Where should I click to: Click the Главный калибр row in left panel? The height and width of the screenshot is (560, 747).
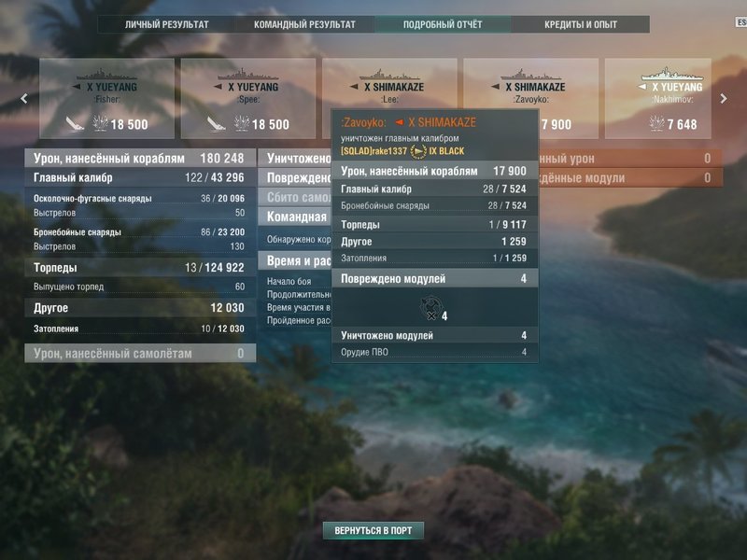140,177
